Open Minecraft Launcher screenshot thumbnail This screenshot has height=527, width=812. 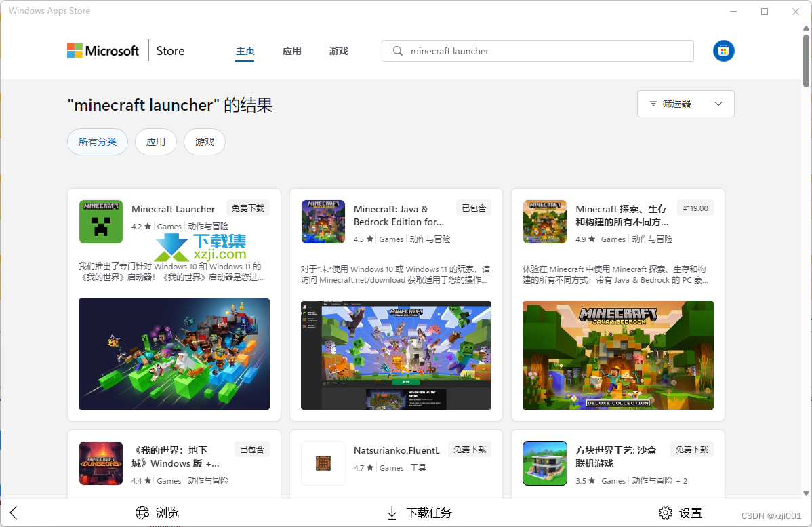[x=174, y=354]
